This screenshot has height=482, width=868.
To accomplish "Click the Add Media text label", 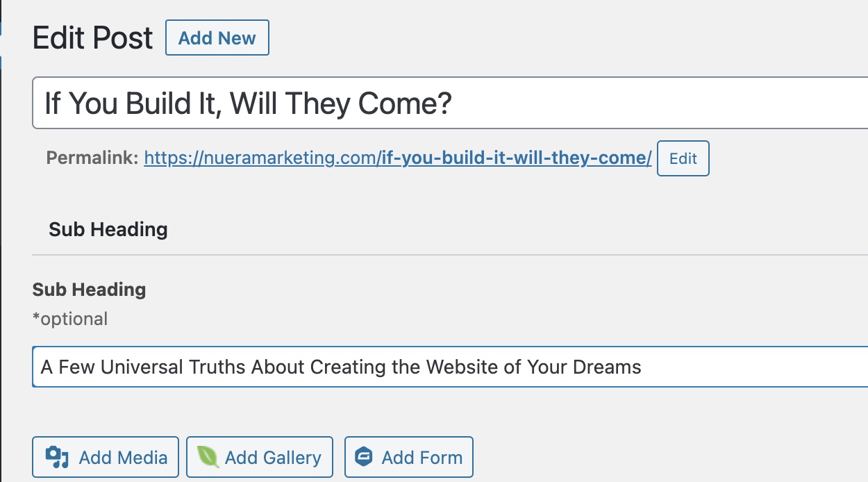I will (123, 458).
